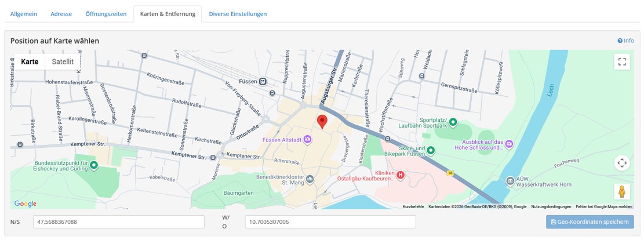
Task: Click the Ausblick auf das Hohe Schloss marker
Action: pos(510,144)
